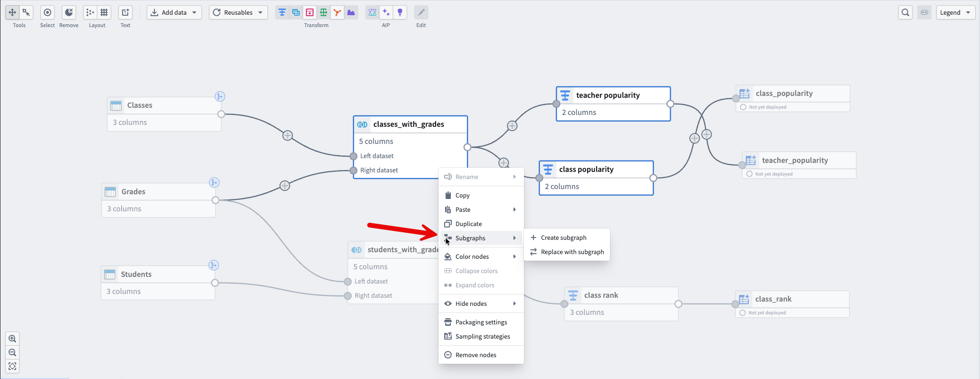The width and height of the screenshot is (980, 379).
Task: Zoom out of the graph canvas
Action: pos(12,352)
